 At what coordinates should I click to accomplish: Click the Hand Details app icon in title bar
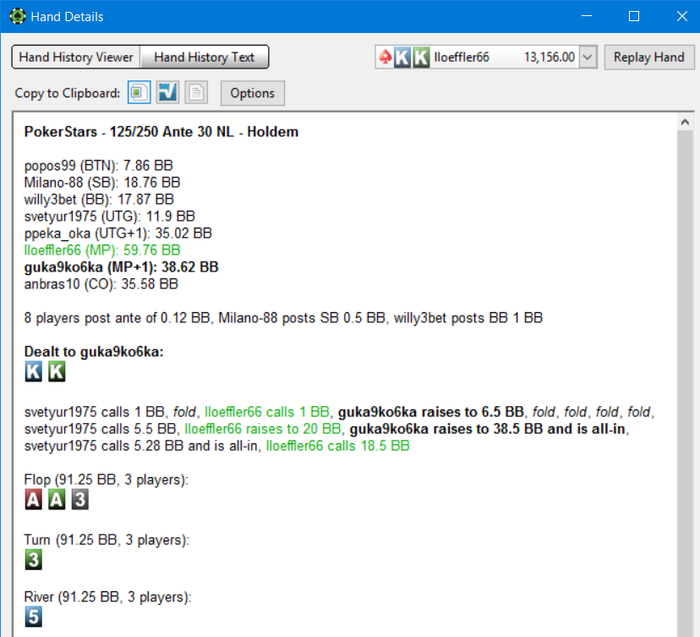coord(17,17)
